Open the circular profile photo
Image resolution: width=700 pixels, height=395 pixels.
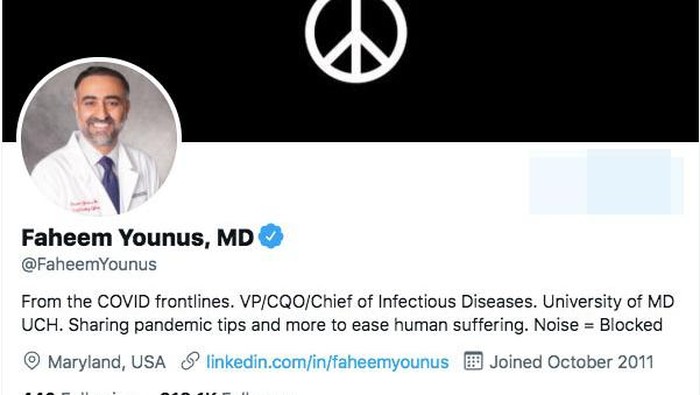pos(99,139)
